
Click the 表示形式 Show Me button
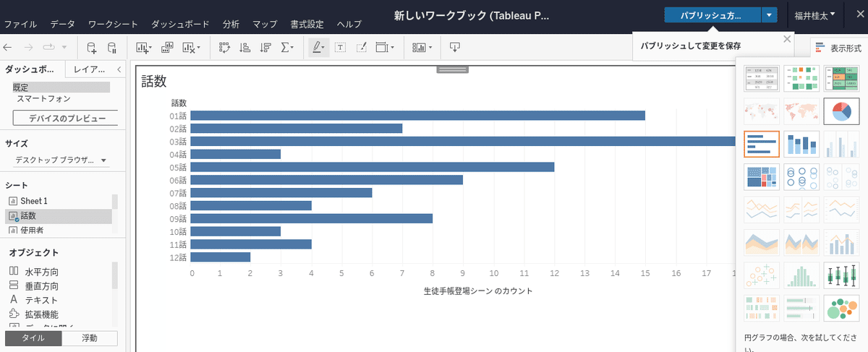click(838, 48)
